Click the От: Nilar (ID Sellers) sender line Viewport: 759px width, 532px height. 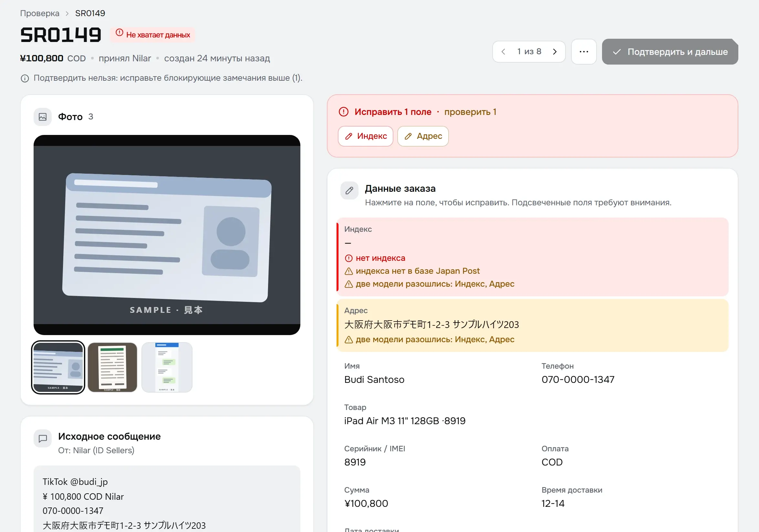tap(96, 450)
